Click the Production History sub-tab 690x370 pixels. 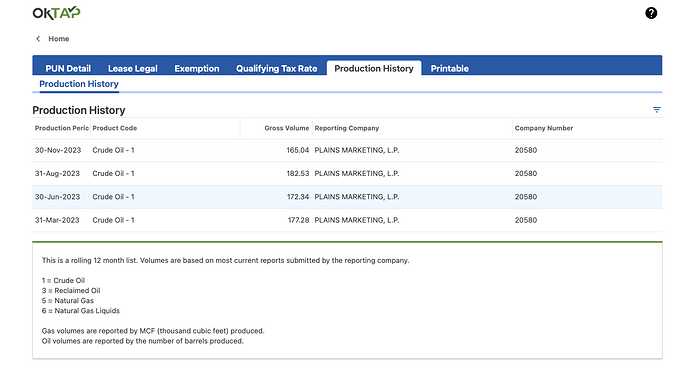[x=79, y=84]
